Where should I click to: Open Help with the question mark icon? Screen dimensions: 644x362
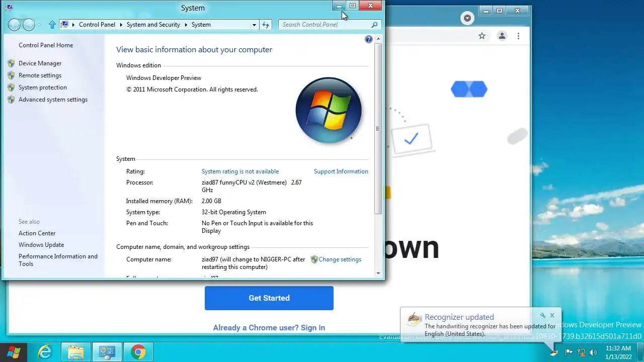369,39
